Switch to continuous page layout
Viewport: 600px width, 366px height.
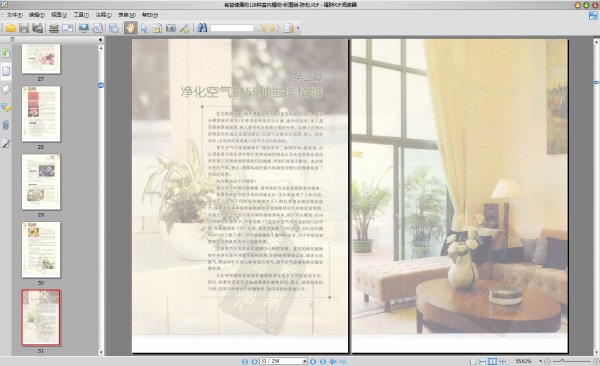coord(483,361)
